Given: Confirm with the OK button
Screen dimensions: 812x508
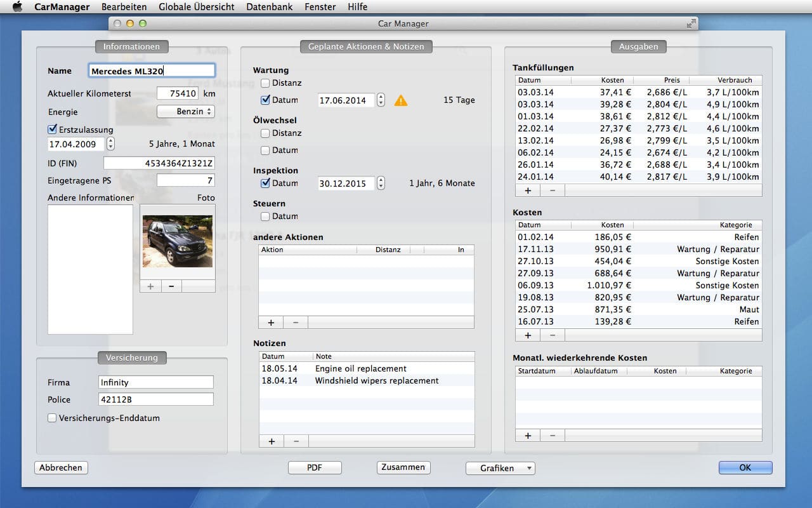Looking at the screenshot, I should 745,468.
